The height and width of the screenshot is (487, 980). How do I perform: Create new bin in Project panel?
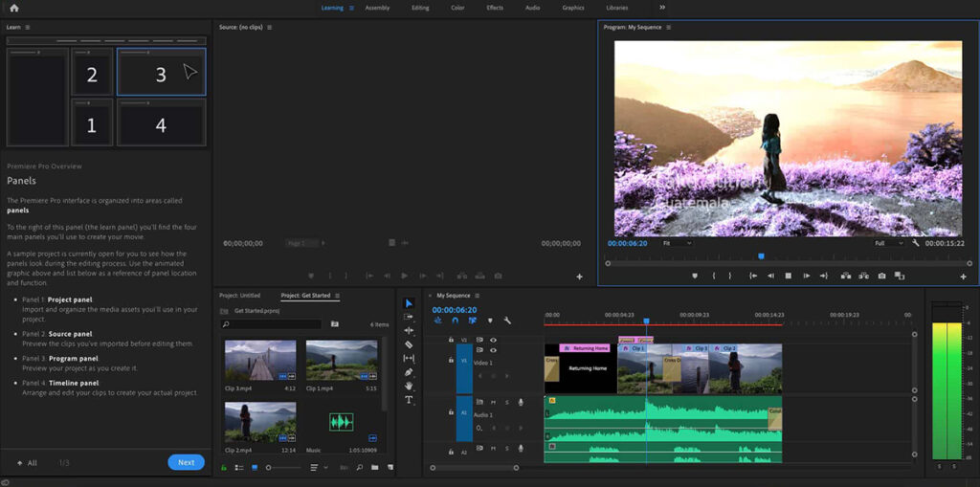(374, 467)
